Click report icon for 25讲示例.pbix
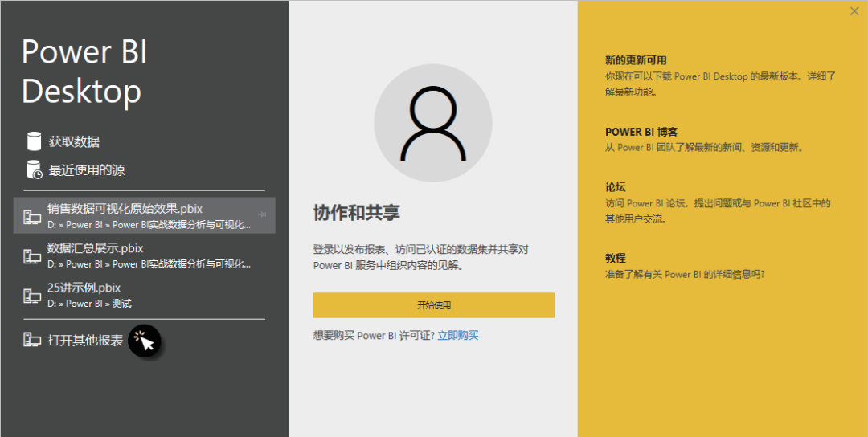Viewport: 868px width, 437px height. pos(32,296)
